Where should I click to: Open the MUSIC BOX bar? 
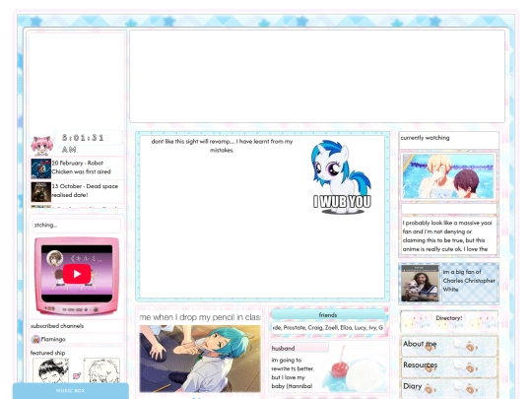pos(71,391)
